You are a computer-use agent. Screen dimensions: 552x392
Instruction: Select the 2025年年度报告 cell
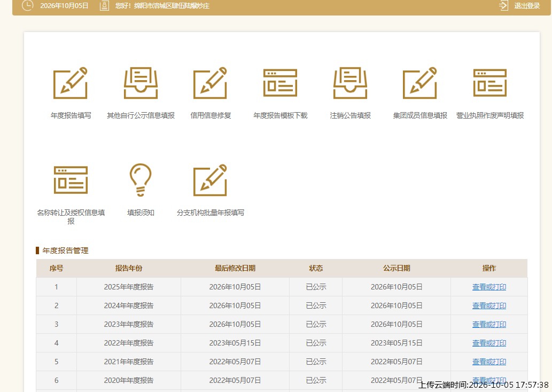point(128,287)
